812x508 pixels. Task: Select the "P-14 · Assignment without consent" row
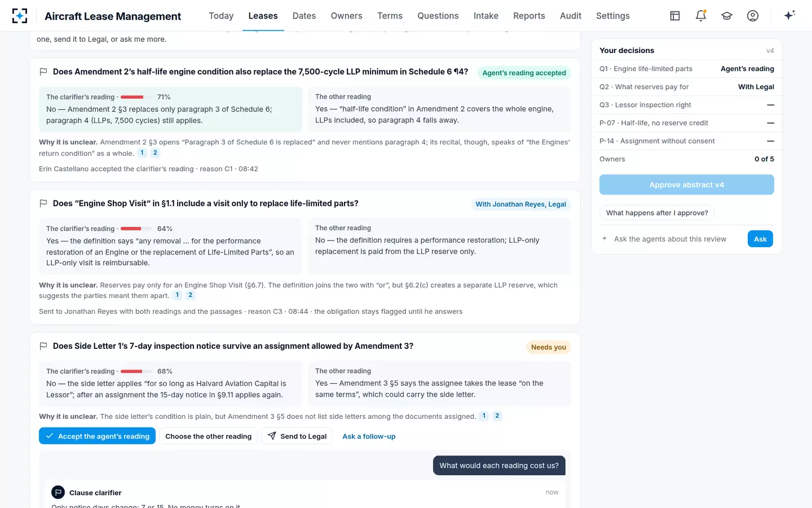click(x=687, y=141)
